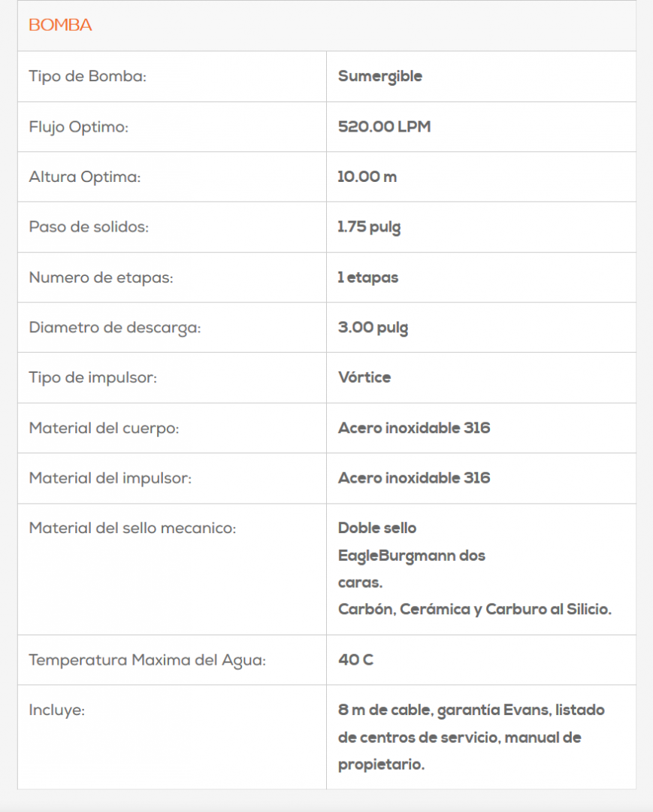
Task: Select the '520.00 LPM' value
Action: pos(384,127)
